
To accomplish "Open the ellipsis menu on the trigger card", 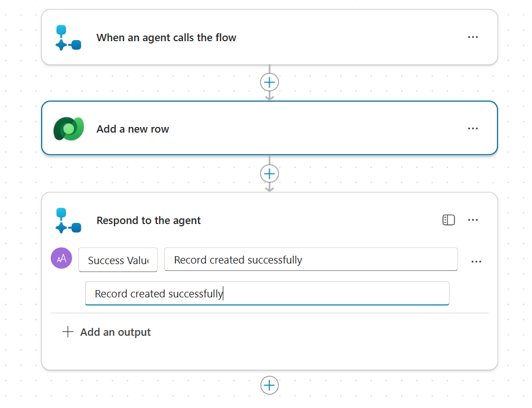I will pyautogui.click(x=473, y=37).
